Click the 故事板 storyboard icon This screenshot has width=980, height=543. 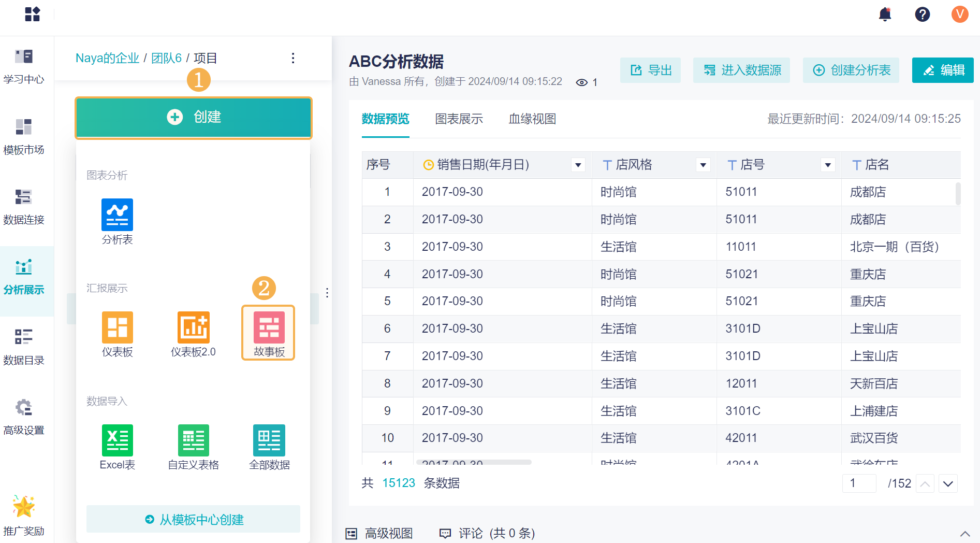(x=269, y=328)
